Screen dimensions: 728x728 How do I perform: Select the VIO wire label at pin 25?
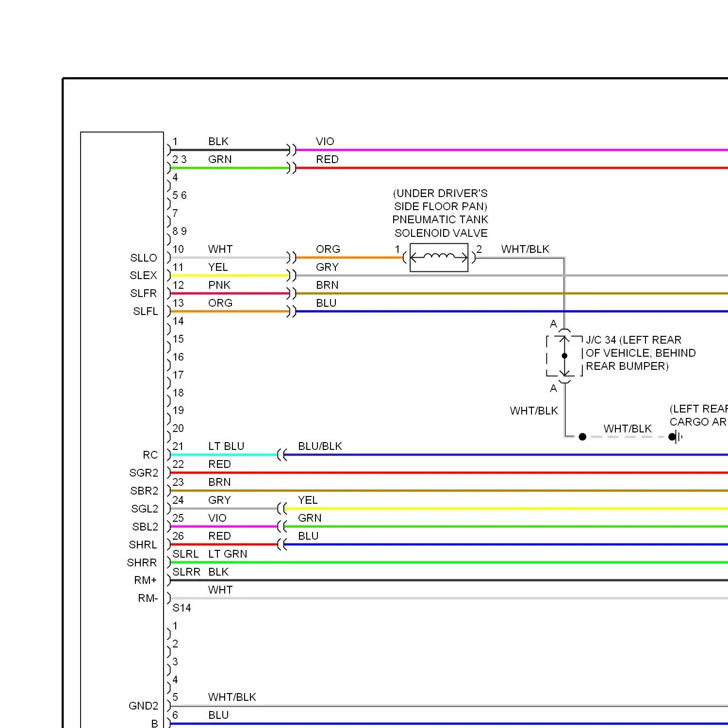click(217, 518)
